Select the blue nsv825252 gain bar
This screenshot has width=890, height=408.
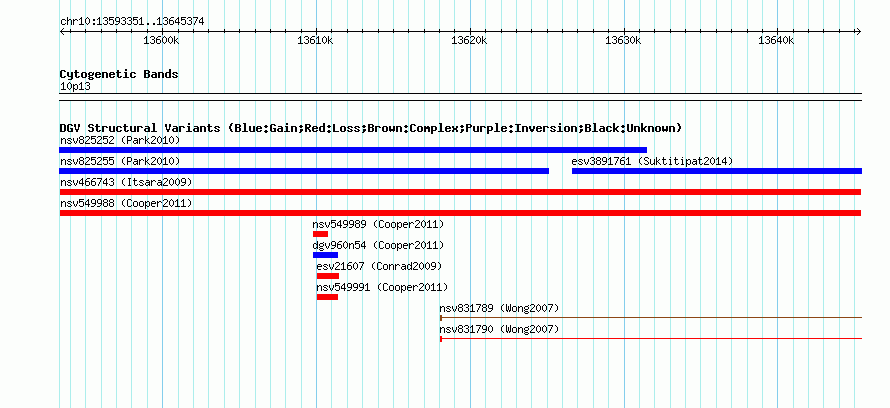[353, 150]
